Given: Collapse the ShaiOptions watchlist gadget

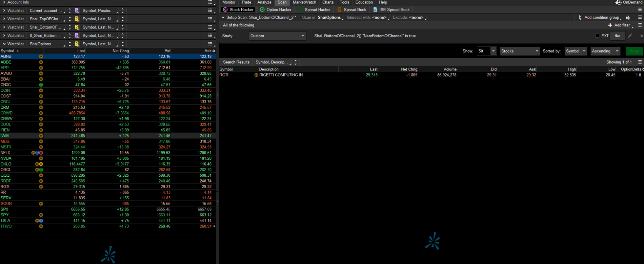Looking at the screenshot, I should [x=4, y=44].
